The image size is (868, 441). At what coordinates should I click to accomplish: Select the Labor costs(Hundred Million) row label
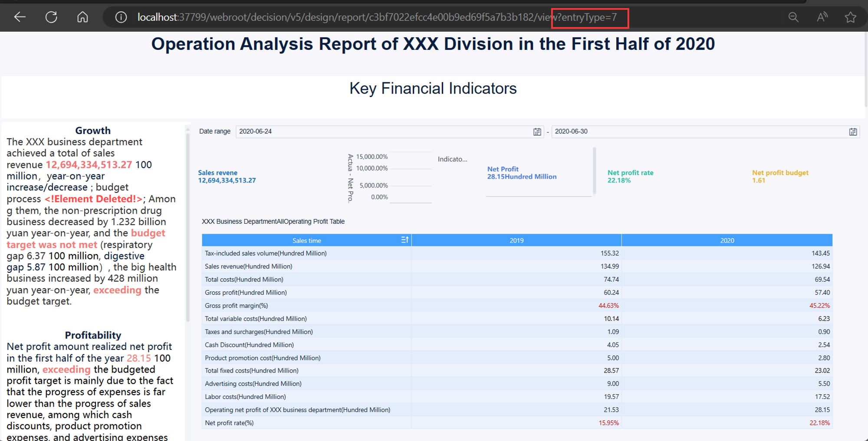pos(245,397)
